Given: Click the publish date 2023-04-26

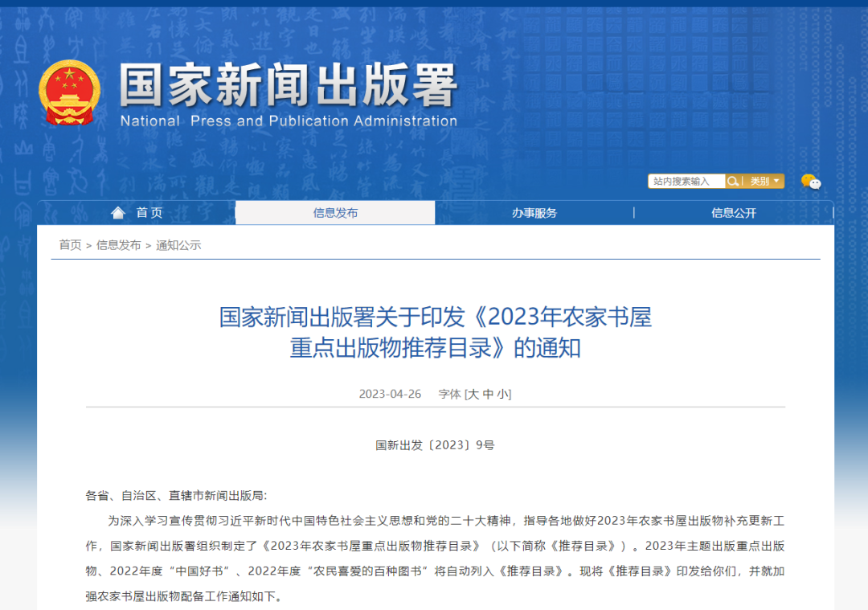Looking at the screenshot, I should pos(390,394).
